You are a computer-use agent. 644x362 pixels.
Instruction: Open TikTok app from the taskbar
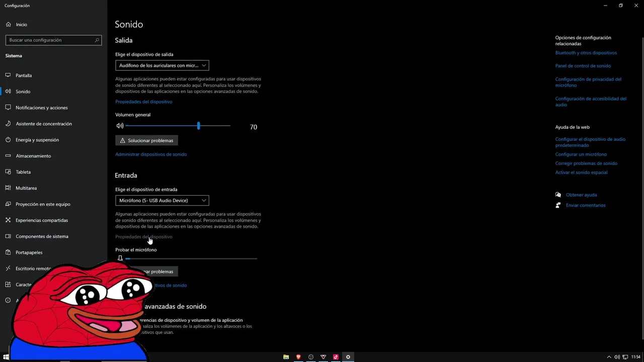click(x=336, y=357)
